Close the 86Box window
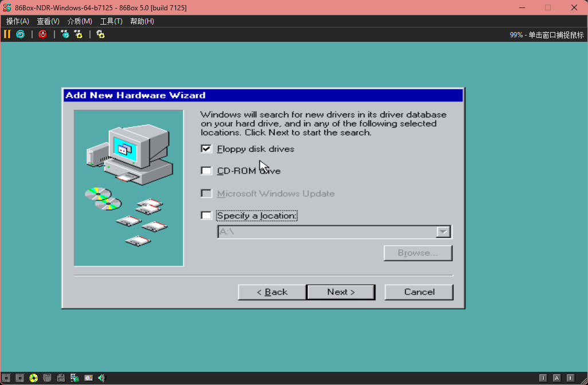The image size is (588, 385). coord(574,7)
